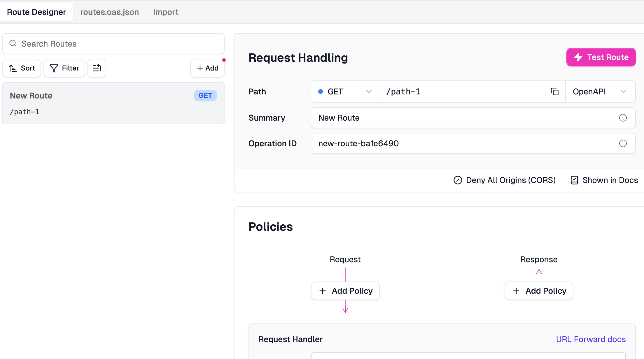The width and height of the screenshot is (644, 359).
Task: Click the /path-1 path input field
Action: (x=464, y=91)
